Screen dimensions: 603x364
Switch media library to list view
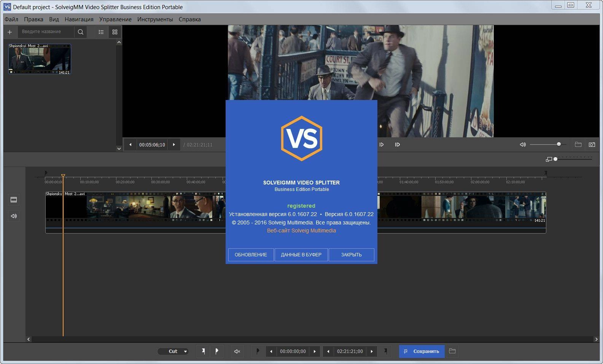[x=101, y=32]
